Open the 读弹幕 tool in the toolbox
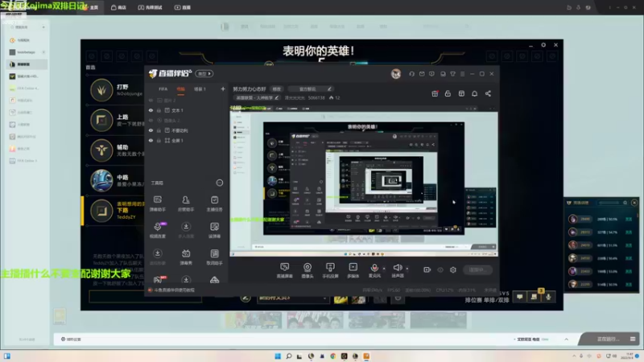Viewport: 644px width, 362px height. 214,230
